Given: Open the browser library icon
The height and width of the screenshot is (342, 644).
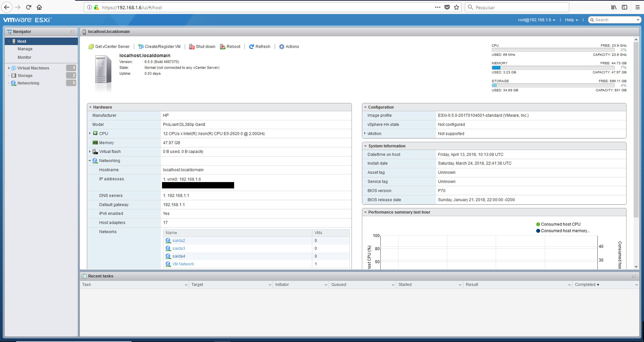Looking at the screenshot, I should coord(614,7).
